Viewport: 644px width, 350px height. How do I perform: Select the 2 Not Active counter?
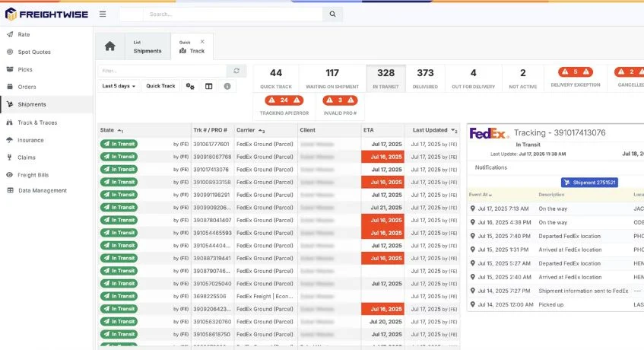[523, 78]
